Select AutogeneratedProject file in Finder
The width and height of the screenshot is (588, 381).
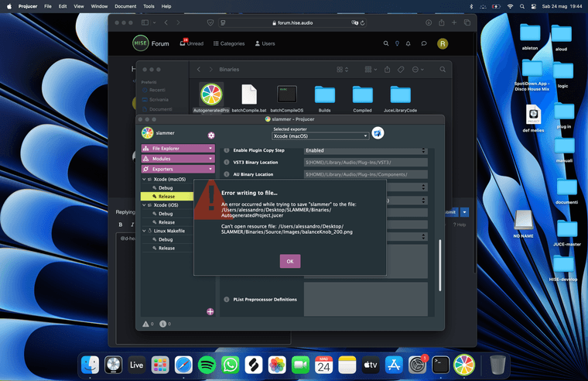click(x=211, y=98)
